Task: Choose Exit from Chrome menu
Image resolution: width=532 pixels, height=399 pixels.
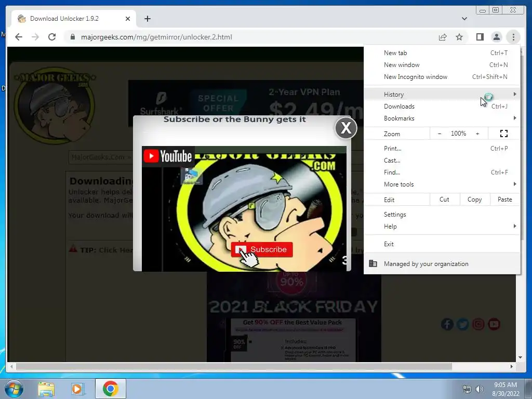Action: pyautogui.click(x=442, y=244)
